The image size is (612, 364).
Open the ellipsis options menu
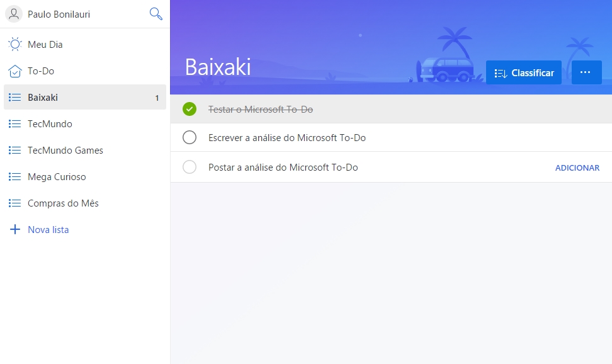point(586,72)
